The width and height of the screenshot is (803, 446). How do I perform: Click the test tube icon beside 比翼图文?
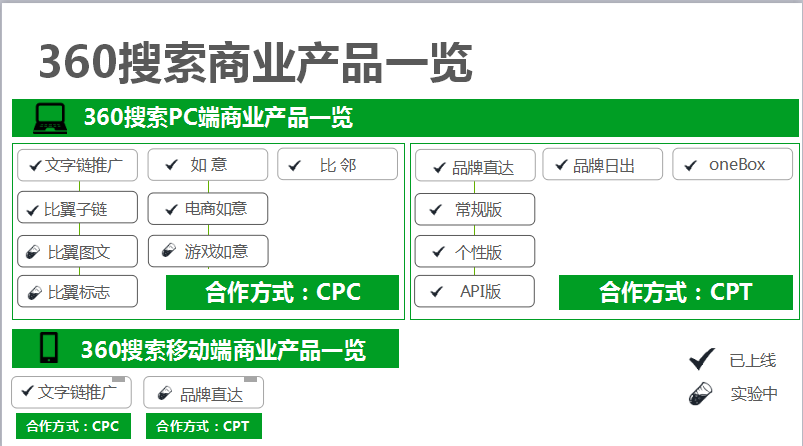coord(33,252)
